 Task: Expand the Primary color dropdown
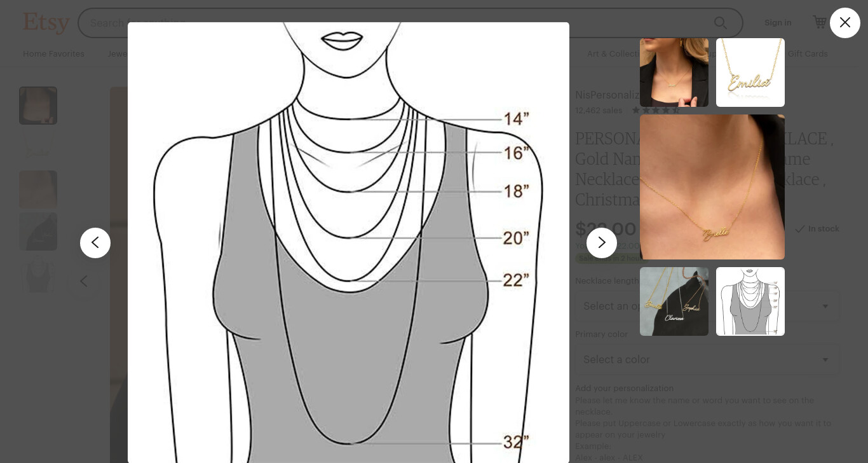click(x=707, y=359)
